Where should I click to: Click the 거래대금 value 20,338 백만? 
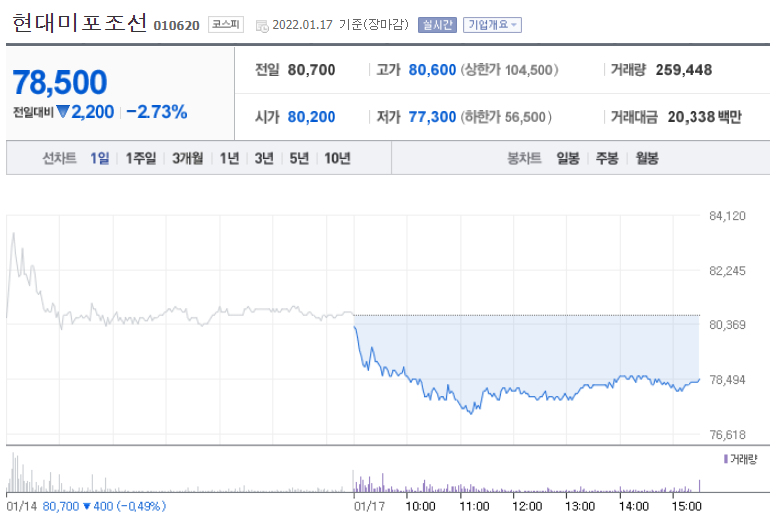[x=704, y=117]
